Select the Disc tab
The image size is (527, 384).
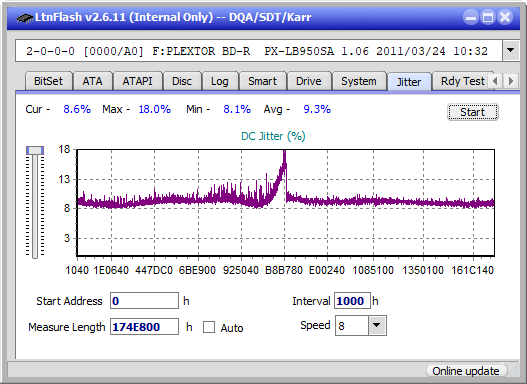tap(182, 81)
